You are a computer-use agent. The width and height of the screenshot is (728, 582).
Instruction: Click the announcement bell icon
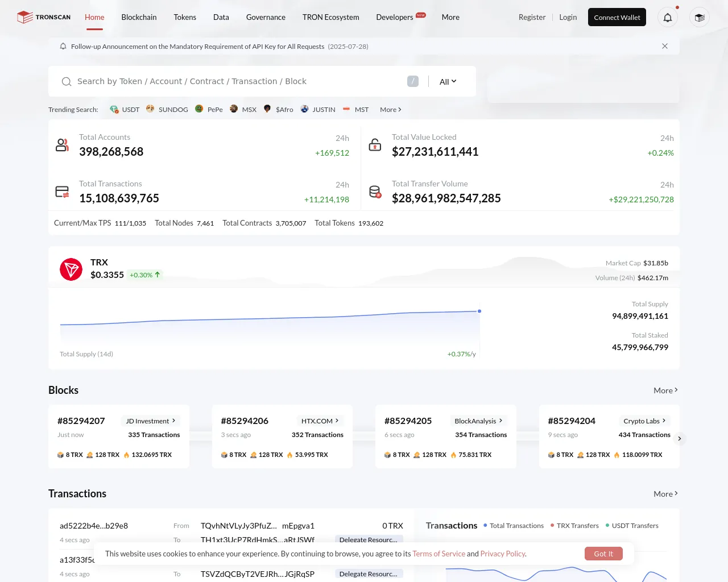coord(63,46)
